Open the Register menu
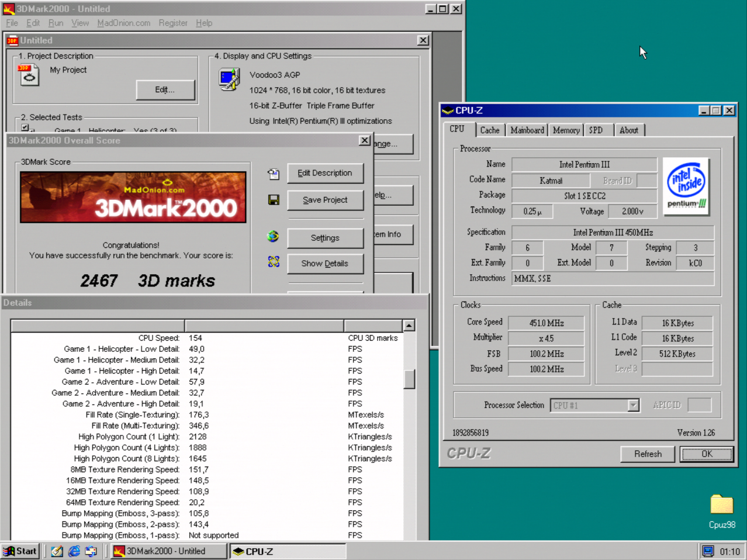The image size is (747, 560). click(x=173, y=23)
